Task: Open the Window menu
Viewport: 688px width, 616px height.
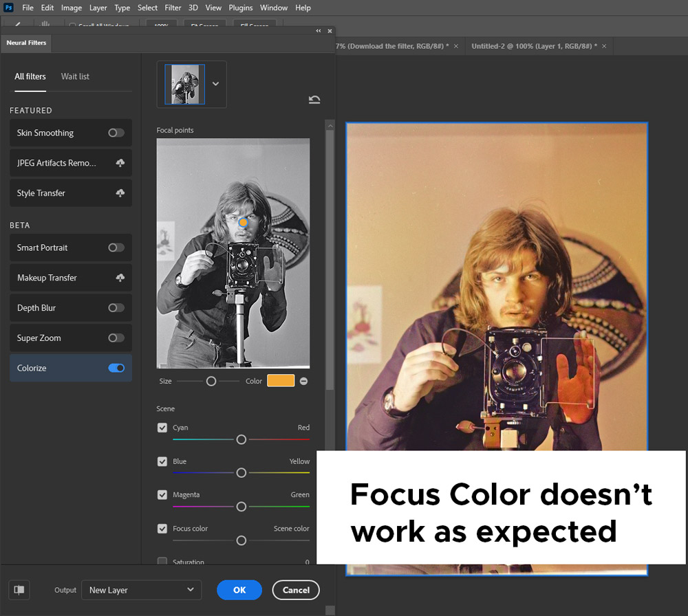Action: point(274,8)
